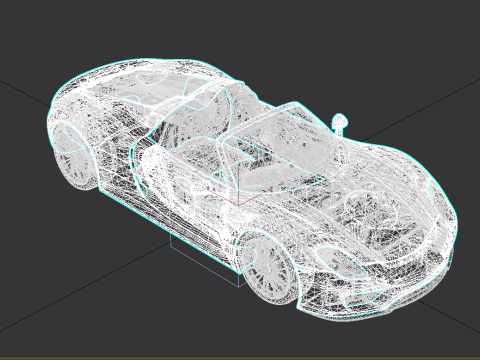Select the car's front wheel wireframe
The height and width of the screenshot is (360, 480).
(x=268, y=267)
